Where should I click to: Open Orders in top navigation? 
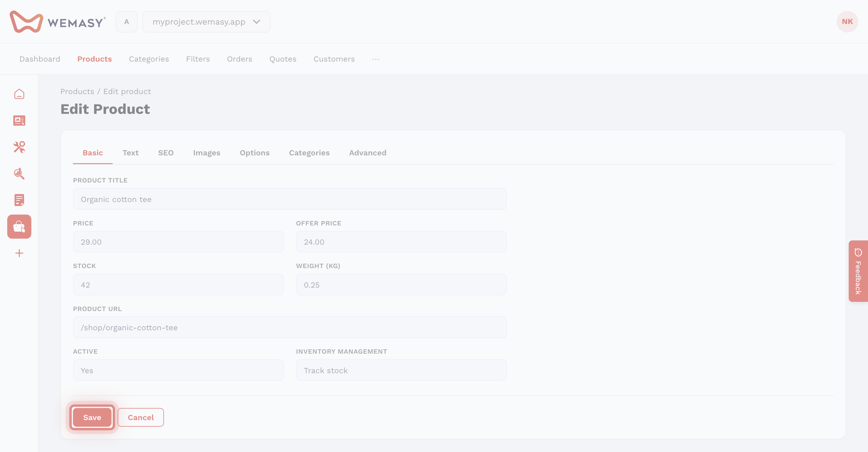point(240,59)
